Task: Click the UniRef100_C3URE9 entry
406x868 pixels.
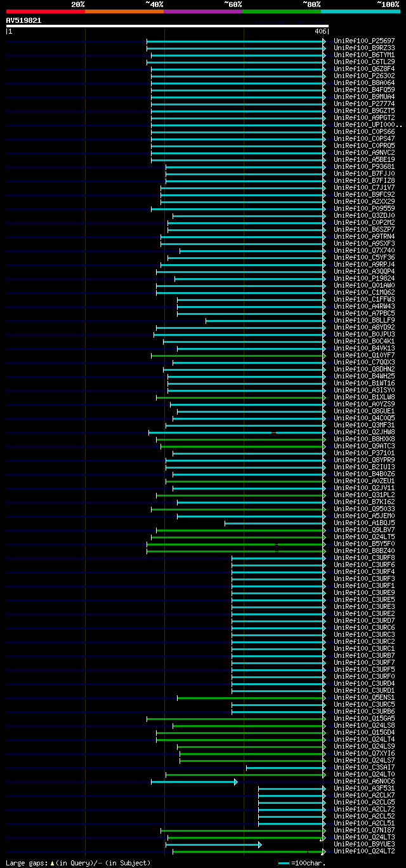Action: (x=364, y=593)
